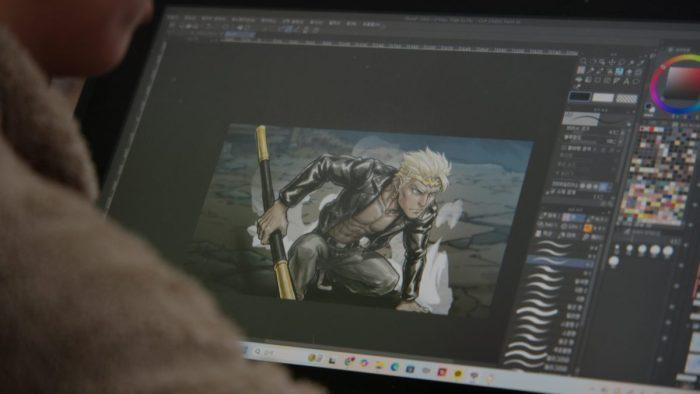This screenshot has height=394, width=700.
Task: Select the first brush stroke in sub tool list
Action: tap(554, 244)
